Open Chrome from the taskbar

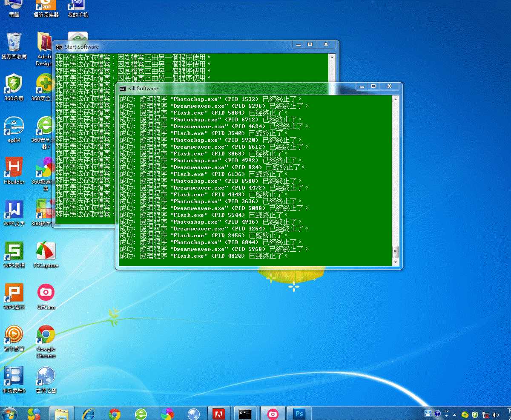tap(115, 413)
